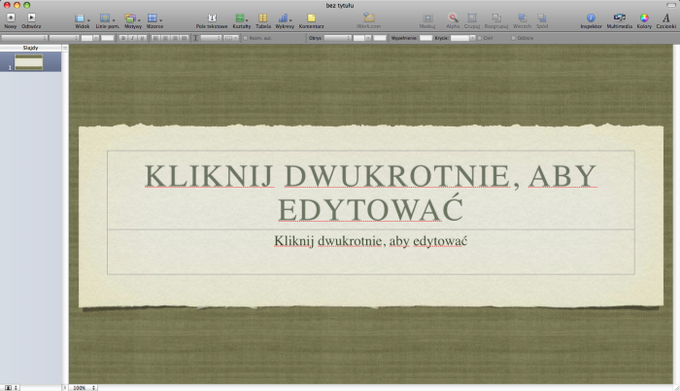The image size is (680, 391).
Task: Toggle underline in the format bar
Action: [142, 38]
